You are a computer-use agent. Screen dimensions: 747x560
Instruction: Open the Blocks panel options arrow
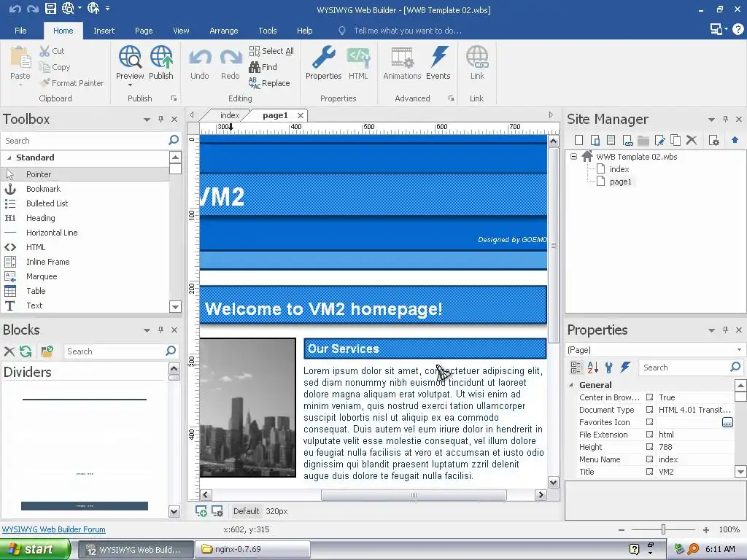click(x=147, y=330)
